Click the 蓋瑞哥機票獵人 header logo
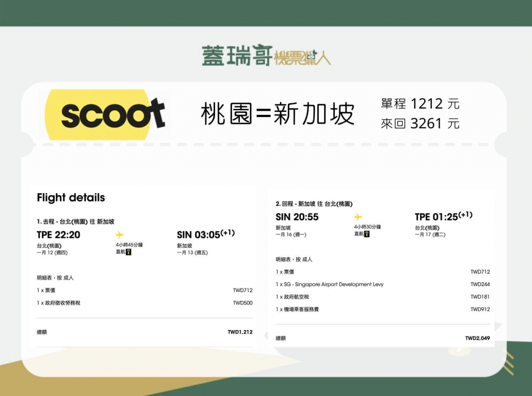This screenshot has width=532, height=396. point(267,55)
